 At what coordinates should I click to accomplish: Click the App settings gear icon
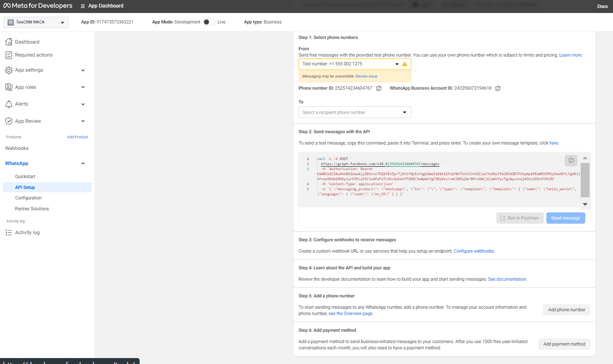[9, 70]
